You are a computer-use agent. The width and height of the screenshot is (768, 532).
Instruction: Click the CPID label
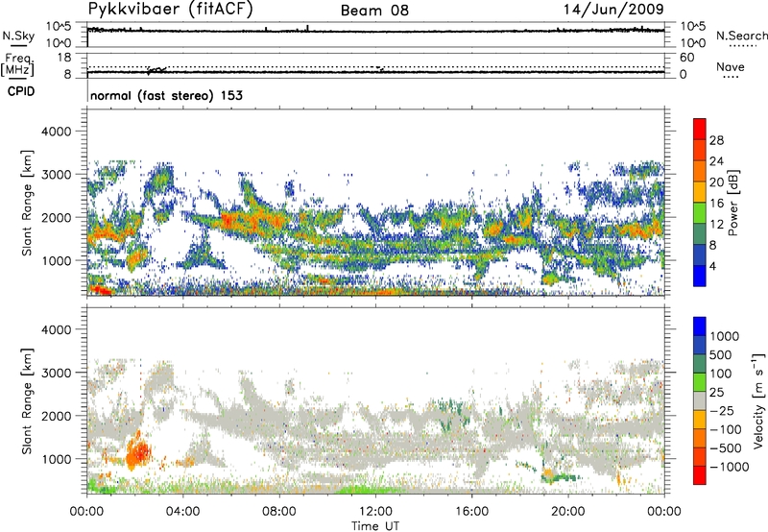[21, 91]
